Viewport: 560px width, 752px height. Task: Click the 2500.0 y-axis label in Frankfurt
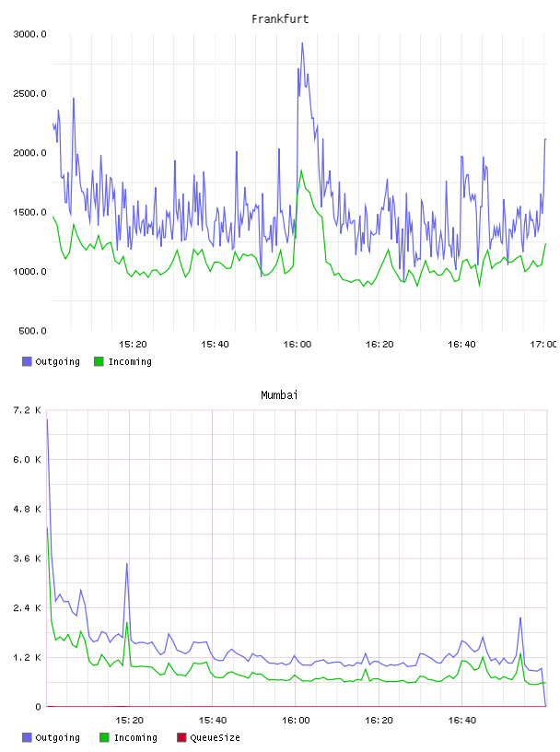pyautogui.click(x=29, y=93)
